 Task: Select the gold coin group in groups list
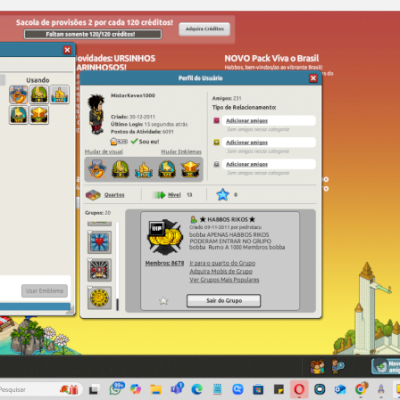[x=99, y=298]
